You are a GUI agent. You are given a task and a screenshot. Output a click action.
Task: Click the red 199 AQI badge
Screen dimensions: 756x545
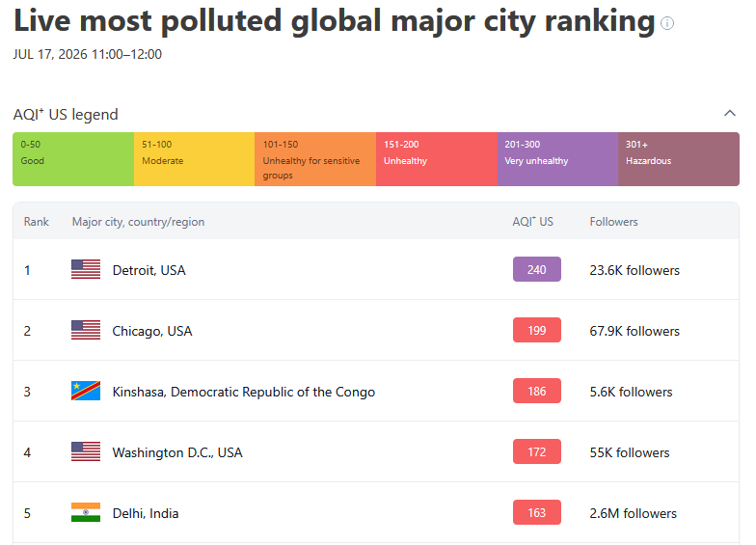point(536,330)
